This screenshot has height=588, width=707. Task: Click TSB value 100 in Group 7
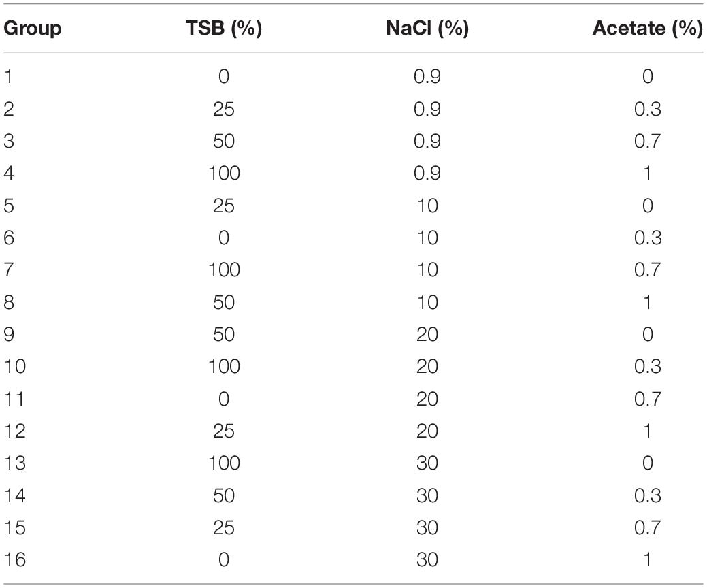[224, 269]
